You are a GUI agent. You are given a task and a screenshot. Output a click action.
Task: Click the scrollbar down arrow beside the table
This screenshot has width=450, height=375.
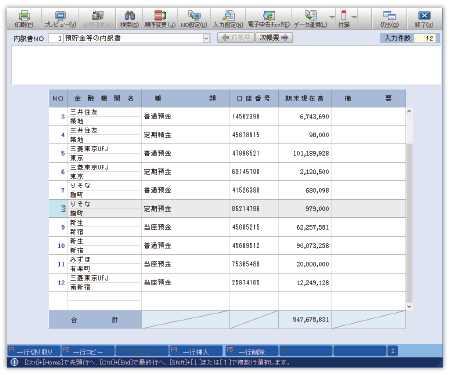point(409,307)
